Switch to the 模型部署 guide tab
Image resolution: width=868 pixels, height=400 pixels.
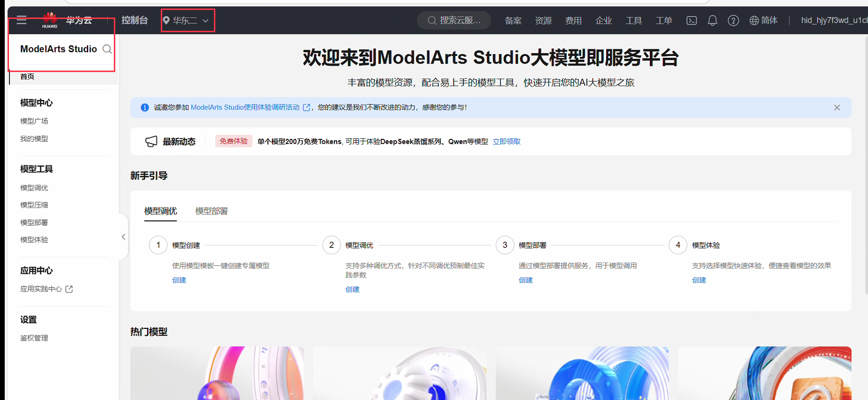pyautogui.click(x=212, y=211)
